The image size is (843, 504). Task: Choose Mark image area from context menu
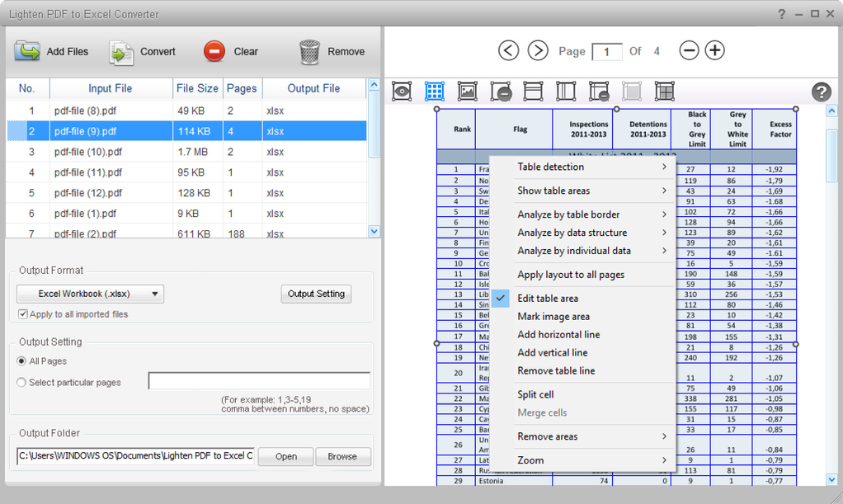[x=583, y=316]
